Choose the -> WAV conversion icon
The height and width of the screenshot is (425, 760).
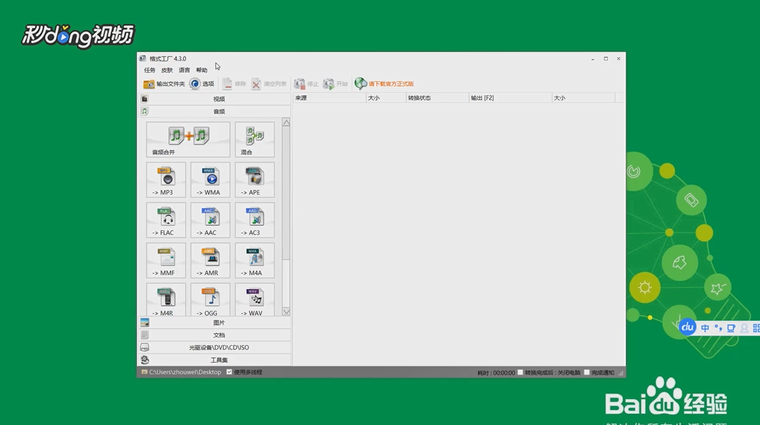(254, 300)
